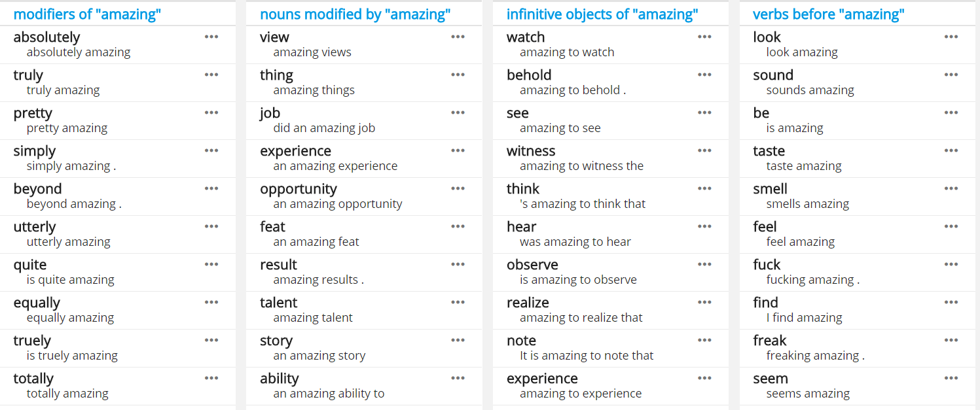Show more options for "witness"
Viewport: 980px width, 410px height.
click(x=704, y=150)
